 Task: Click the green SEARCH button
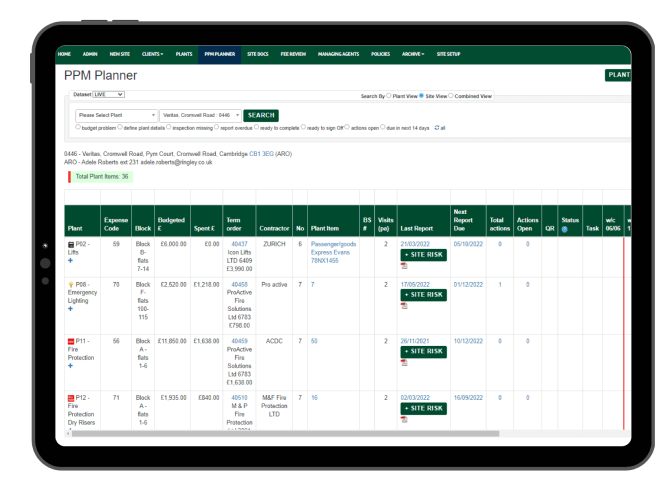click(x=260, y=115)
